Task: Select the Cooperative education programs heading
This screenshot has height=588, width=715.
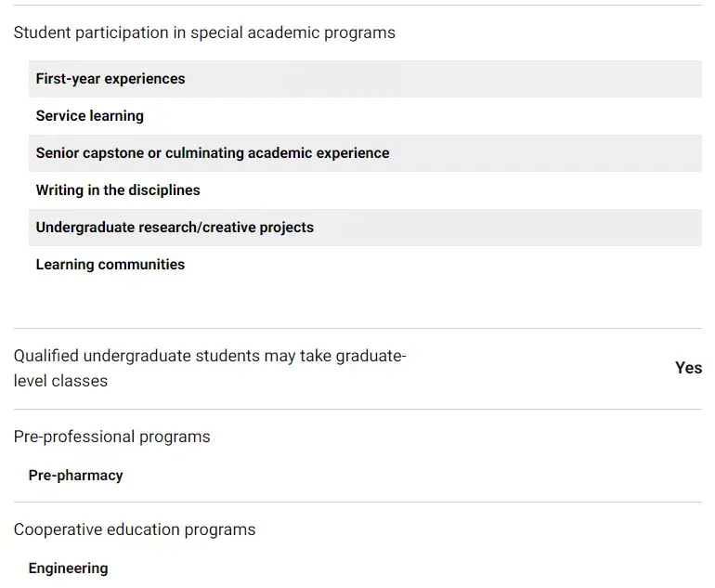Action: pos(135,529)
